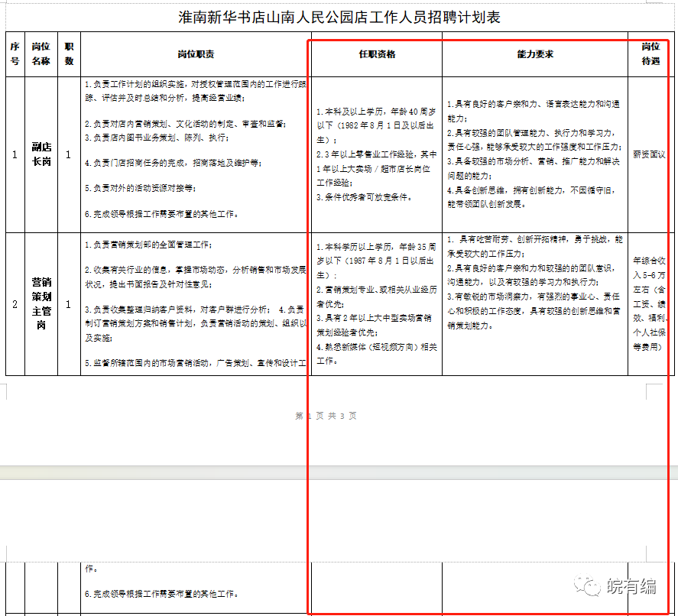Click "3.具有2年以上大中型卖场营销策划经验者优先"
678x616 pixels.
pos(374,325)
